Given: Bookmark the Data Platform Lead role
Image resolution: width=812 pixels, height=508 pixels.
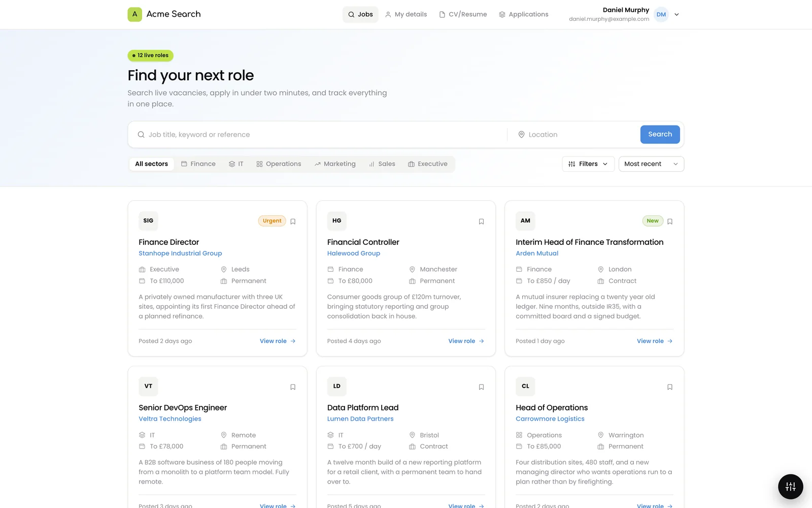Looking at the screenshot, I should coord(481,387).
